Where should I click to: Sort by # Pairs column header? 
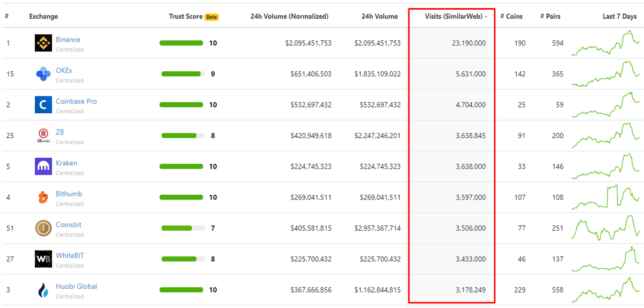click(550, 17)
